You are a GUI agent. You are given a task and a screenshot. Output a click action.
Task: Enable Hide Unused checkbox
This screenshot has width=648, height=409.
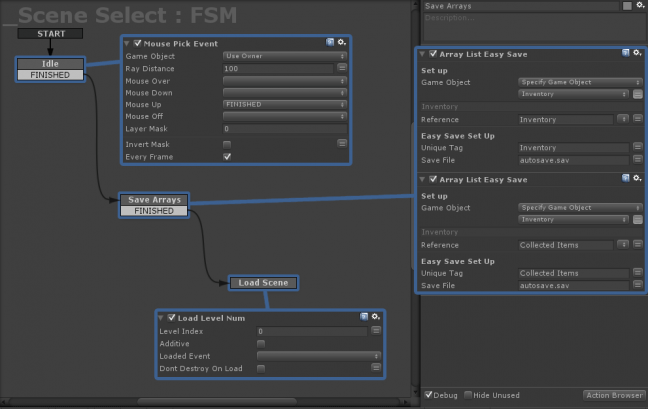[x=468, y=395]
